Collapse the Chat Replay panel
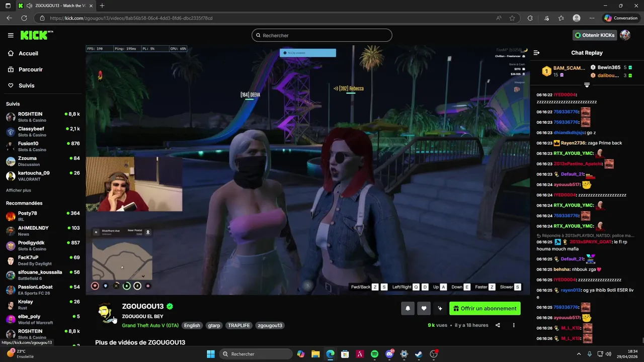 536,53
